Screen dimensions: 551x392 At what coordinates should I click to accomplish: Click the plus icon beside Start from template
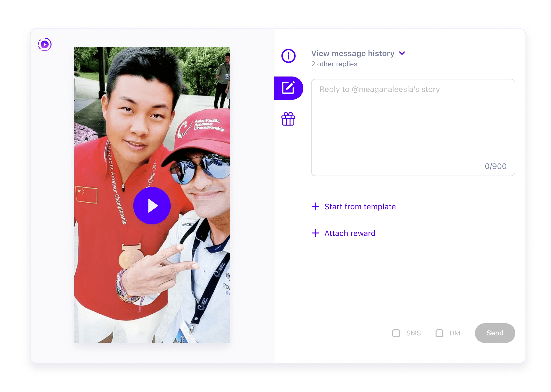coord(315,206)
